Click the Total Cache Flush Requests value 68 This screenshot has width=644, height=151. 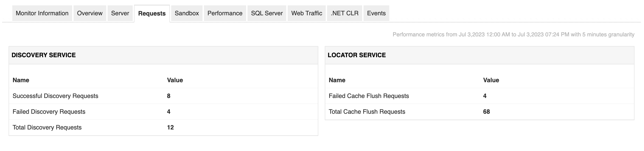(486, 112)
